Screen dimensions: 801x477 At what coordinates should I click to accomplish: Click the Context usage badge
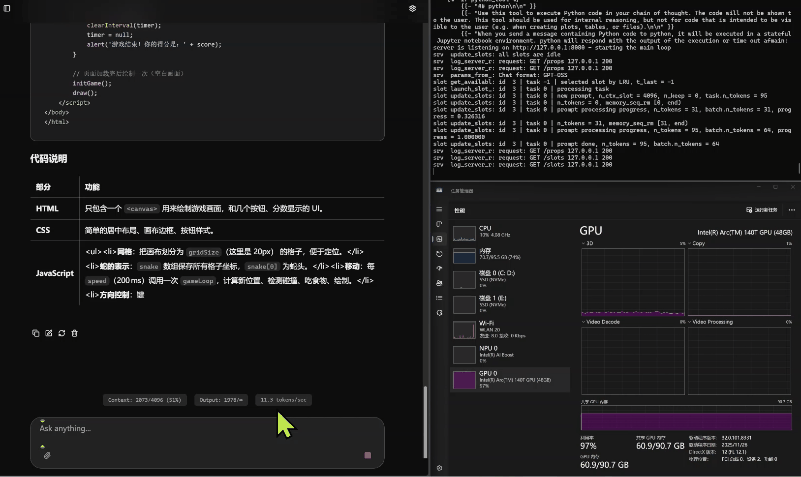click(145, 400)
